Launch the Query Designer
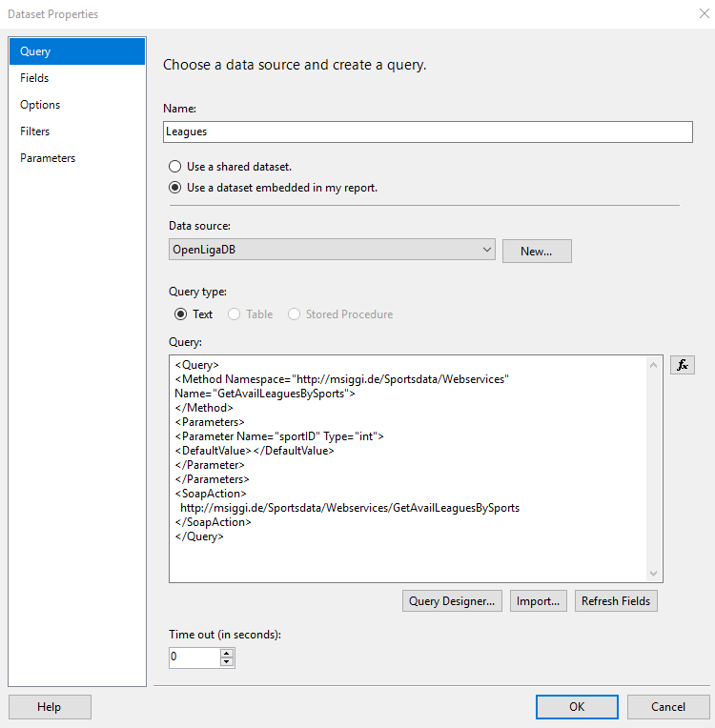 pyautogui.click(x=452, y=601)
